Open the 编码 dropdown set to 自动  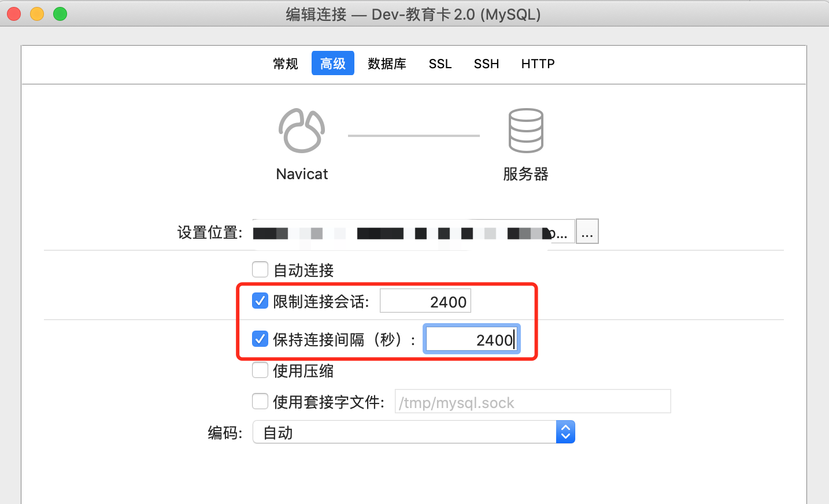pos(414,432)
